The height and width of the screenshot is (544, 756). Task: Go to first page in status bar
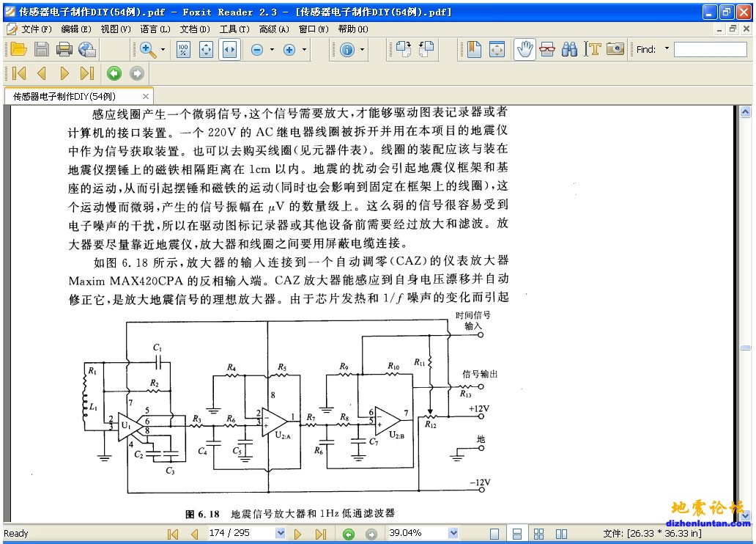coord(173,534)
